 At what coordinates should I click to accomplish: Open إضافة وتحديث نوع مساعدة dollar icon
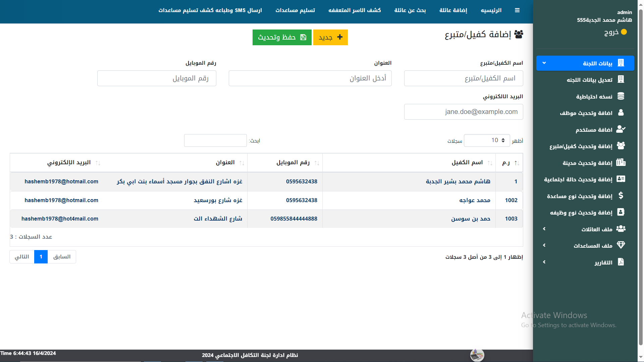[x=621, y=196]
